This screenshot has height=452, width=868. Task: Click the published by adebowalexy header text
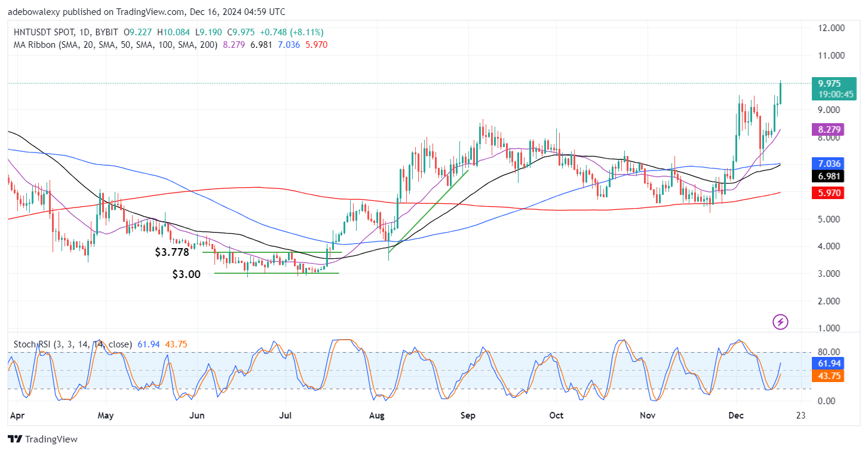click(x=146, y=11)
